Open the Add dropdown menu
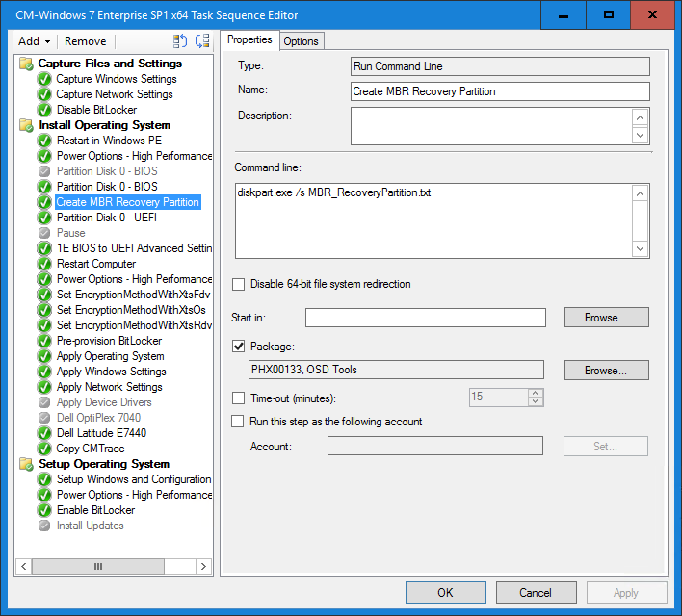This screenshot has height=616, width=682. pos(35,41)
